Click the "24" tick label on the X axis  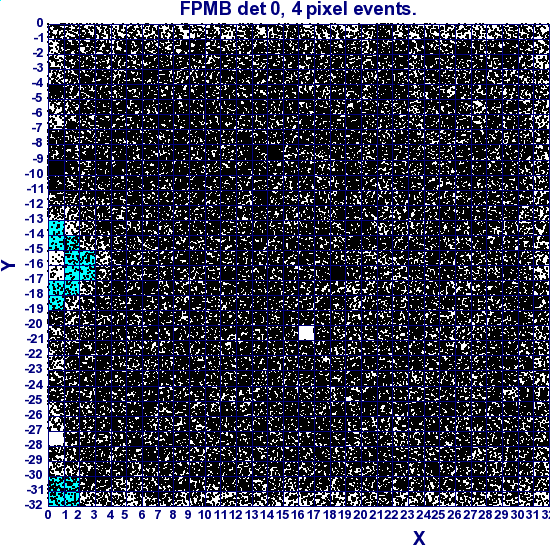click(x=423, y=515)
